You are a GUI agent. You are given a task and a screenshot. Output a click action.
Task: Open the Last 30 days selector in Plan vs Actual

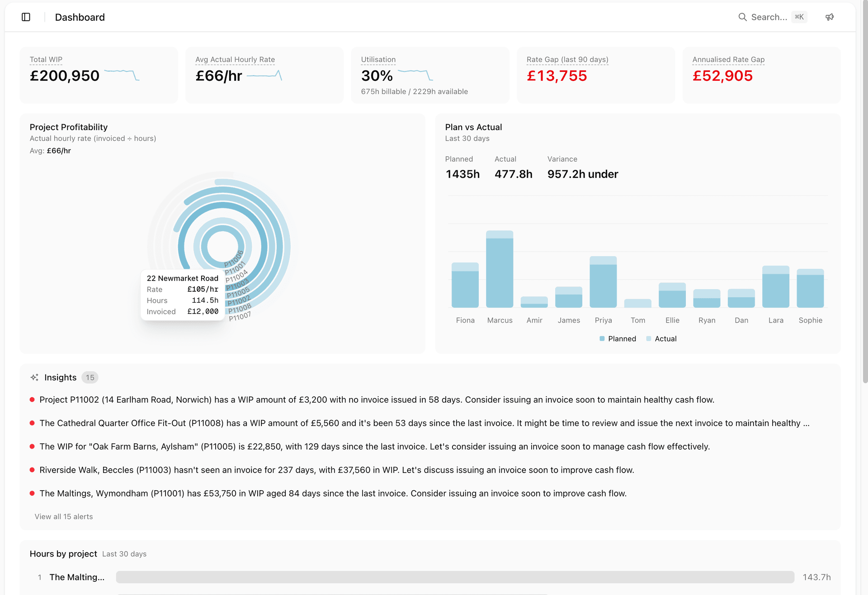(467, 139)
